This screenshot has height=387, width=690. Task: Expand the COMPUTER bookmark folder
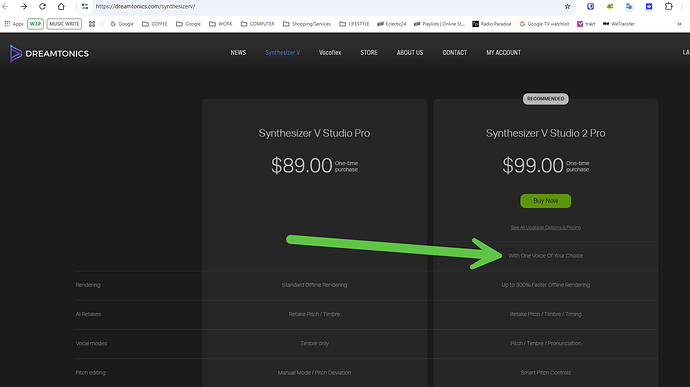257,24
